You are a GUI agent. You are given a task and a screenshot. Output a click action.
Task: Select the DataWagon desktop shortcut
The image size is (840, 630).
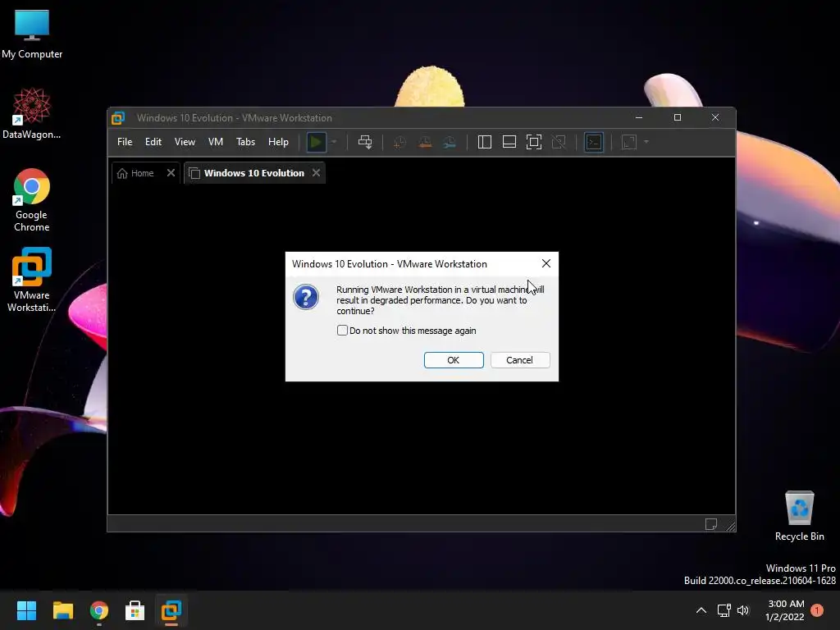pyautogui.click(x=32, y=113)
